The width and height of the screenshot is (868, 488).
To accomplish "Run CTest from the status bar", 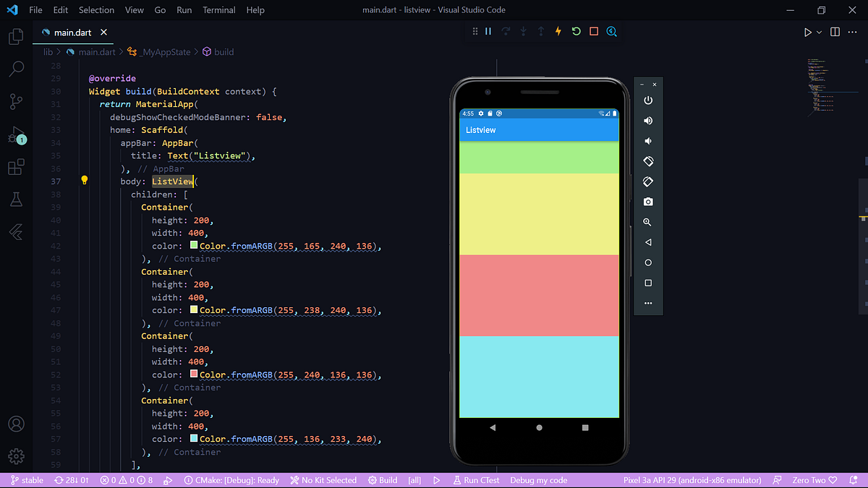I will point(476,479).
